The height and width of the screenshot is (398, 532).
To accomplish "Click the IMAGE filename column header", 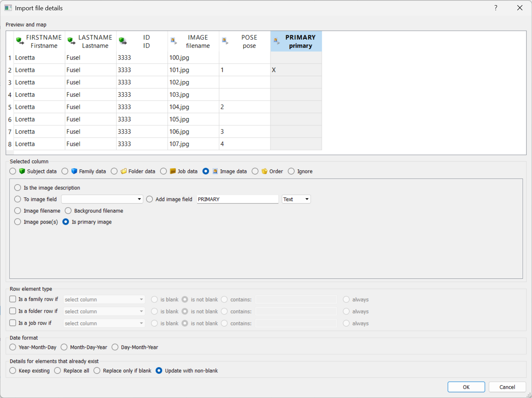I will pyautogui.click(x=193, y=41).
